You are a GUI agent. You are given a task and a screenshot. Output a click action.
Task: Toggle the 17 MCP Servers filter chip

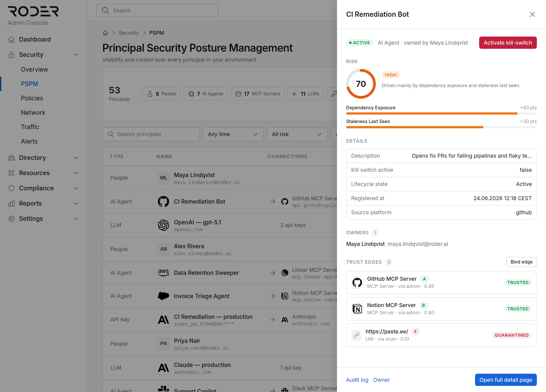click(257, 94)
